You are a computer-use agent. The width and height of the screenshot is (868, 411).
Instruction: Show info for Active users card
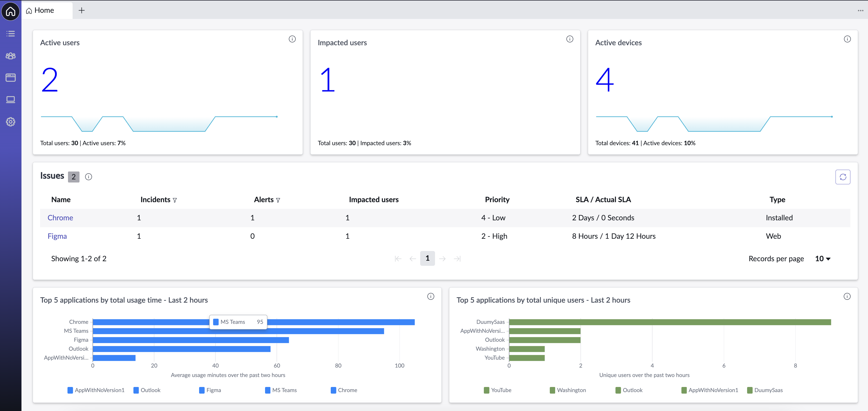pyautogui.click(x=292, y=39)
